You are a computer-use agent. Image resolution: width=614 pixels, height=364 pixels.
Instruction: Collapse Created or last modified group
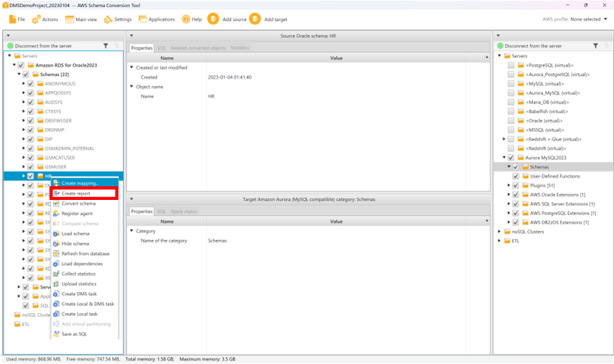(x=131, y=67)
